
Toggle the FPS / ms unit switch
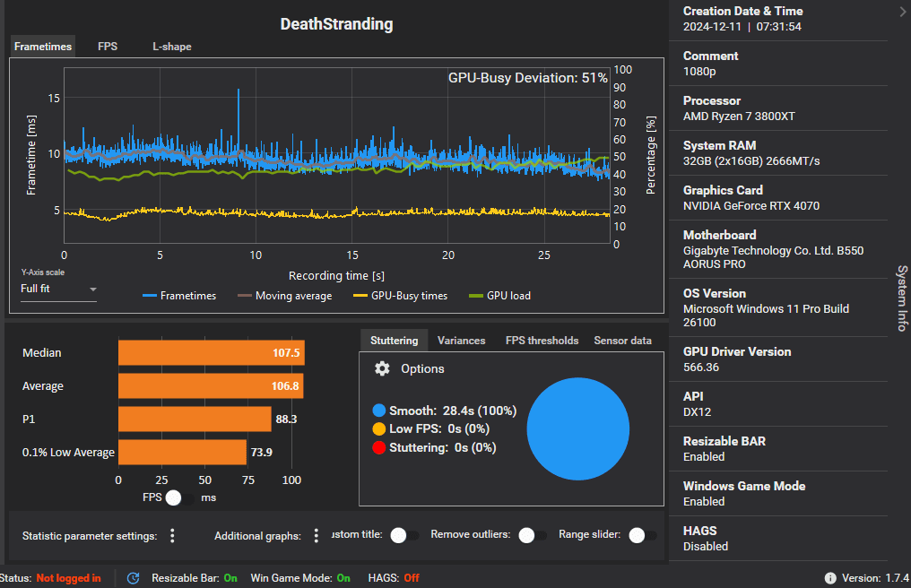180,498
